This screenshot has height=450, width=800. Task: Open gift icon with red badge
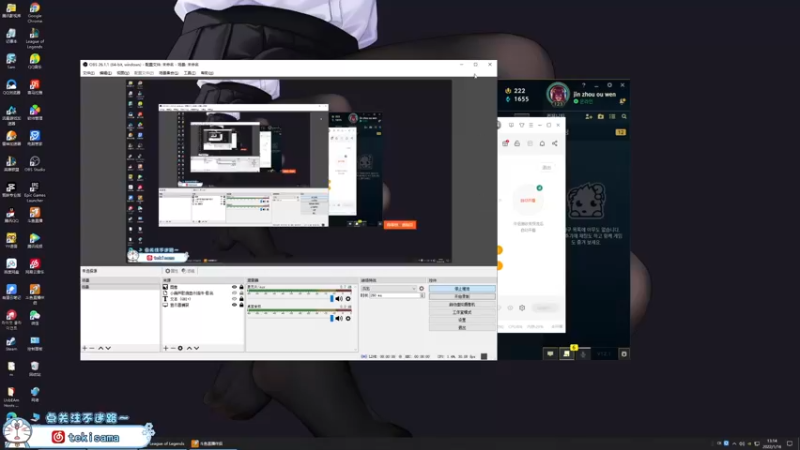(x=505, y=144)
